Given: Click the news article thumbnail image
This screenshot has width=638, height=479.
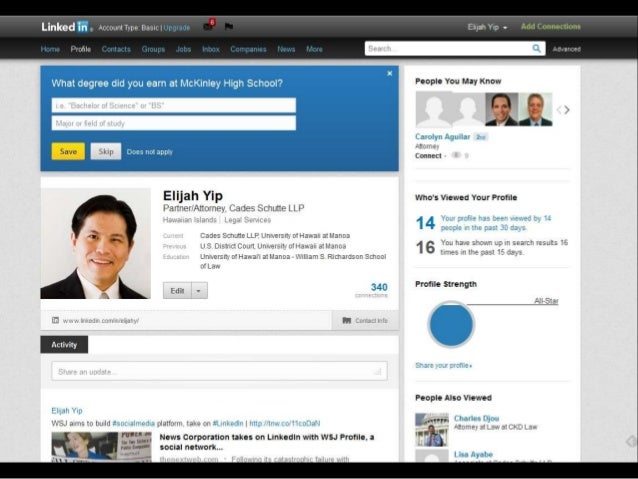Looking at the screenshot, I should point(101,446).
